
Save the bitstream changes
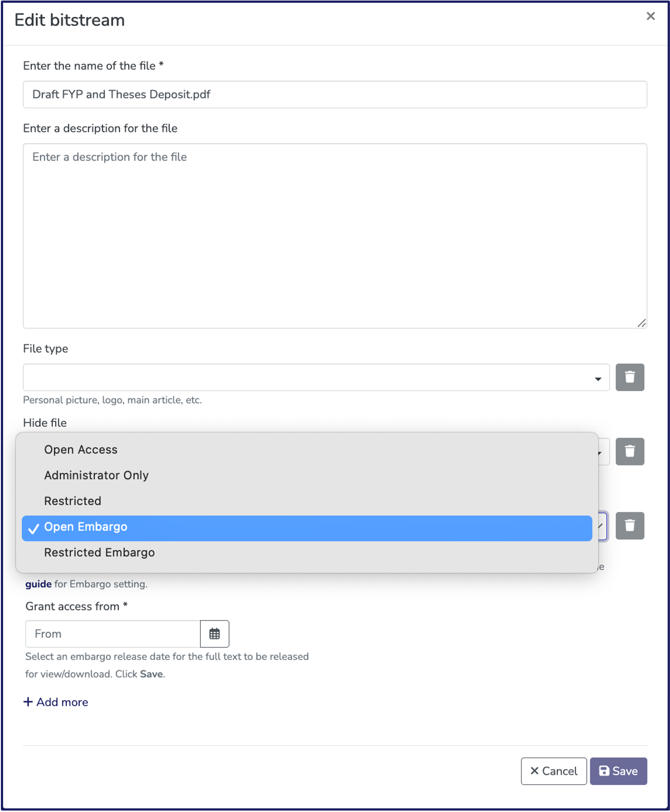click(618, 771)
